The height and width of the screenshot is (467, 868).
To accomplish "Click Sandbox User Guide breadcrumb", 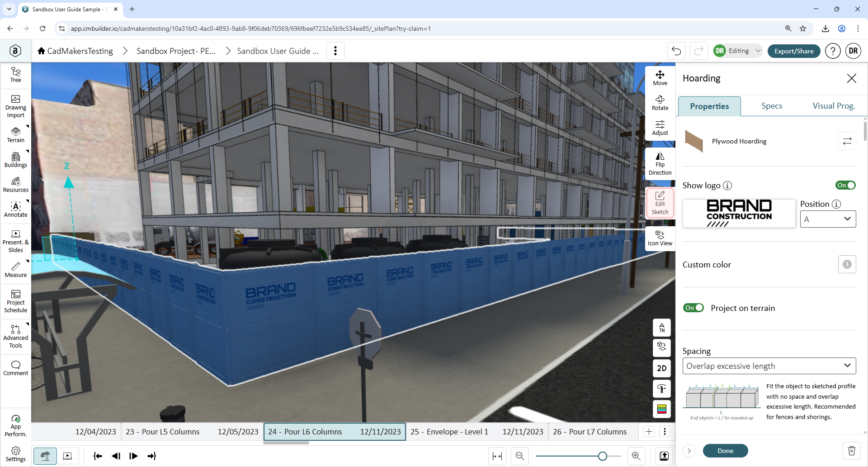I will pyautogui.click(x=278, y=51).
